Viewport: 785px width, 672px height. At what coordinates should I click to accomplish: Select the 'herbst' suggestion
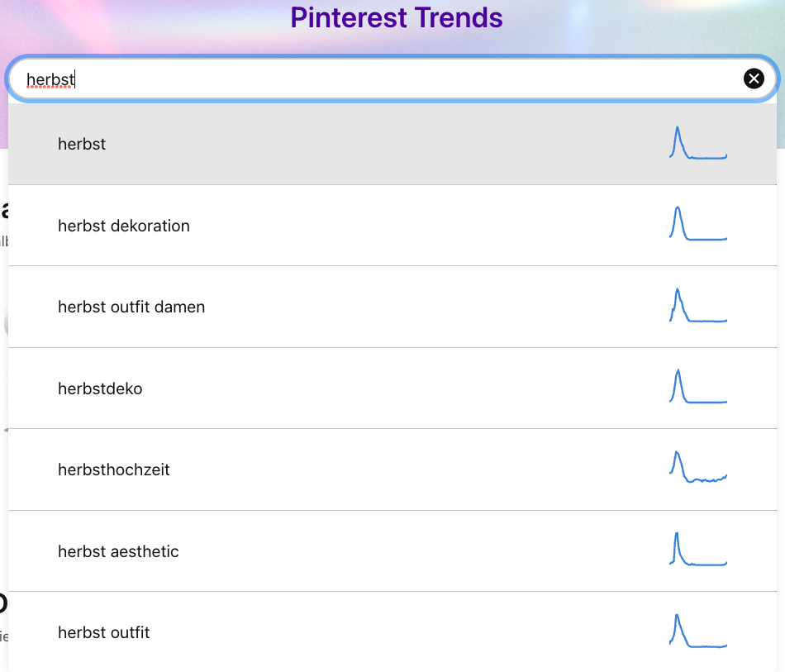[392, 144]
